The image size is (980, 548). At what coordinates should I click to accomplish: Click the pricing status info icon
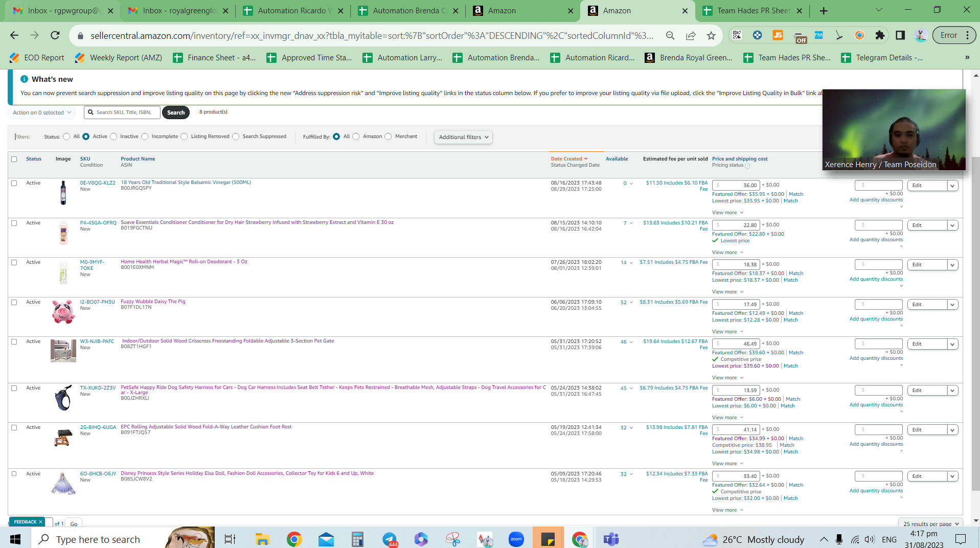point(747,166)
